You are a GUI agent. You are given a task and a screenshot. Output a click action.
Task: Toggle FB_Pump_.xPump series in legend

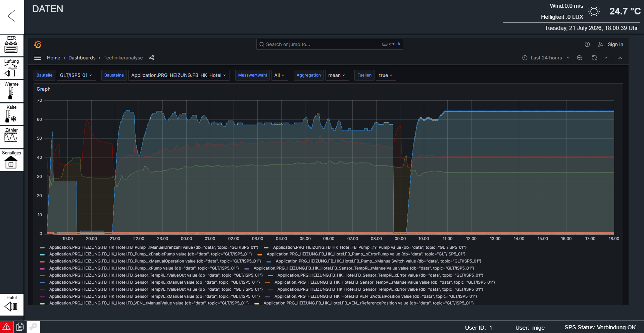coord(144,268)
